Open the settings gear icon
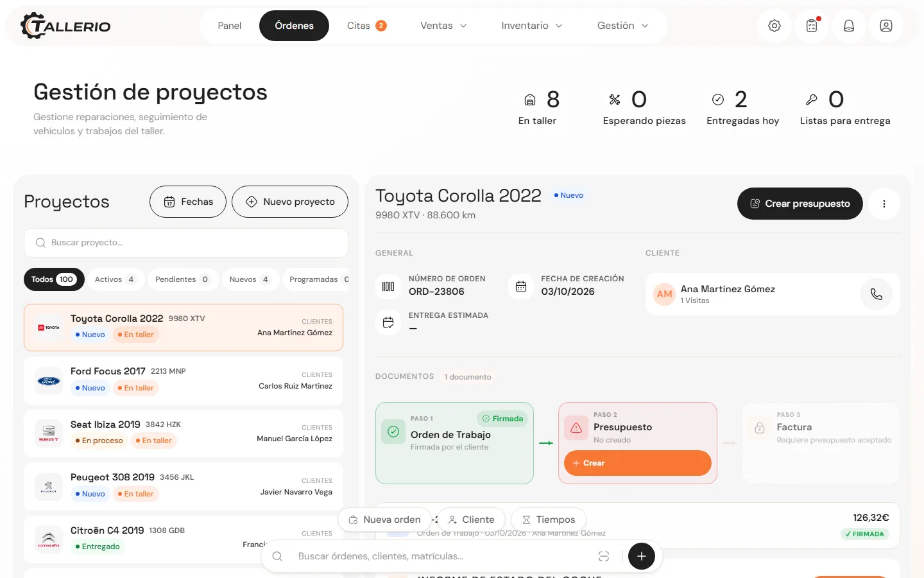 (774, 26)
